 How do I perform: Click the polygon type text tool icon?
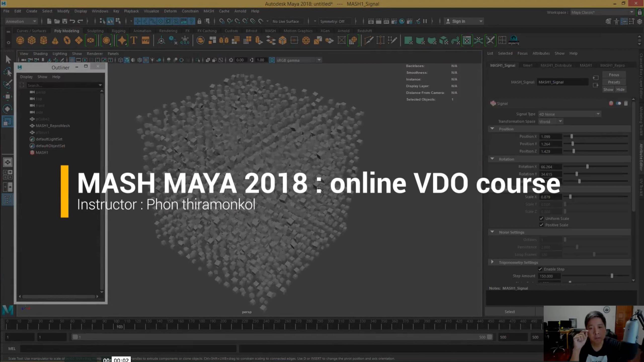click(x=134, y=40)
